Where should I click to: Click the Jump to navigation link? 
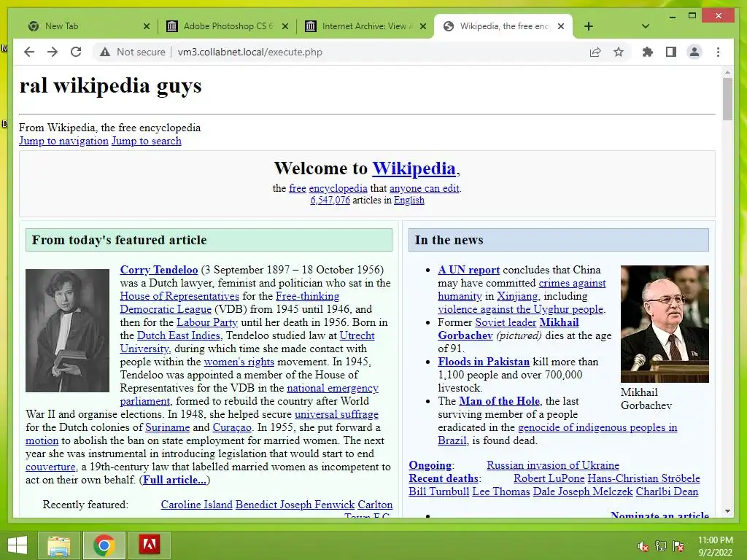click(63, 141)
